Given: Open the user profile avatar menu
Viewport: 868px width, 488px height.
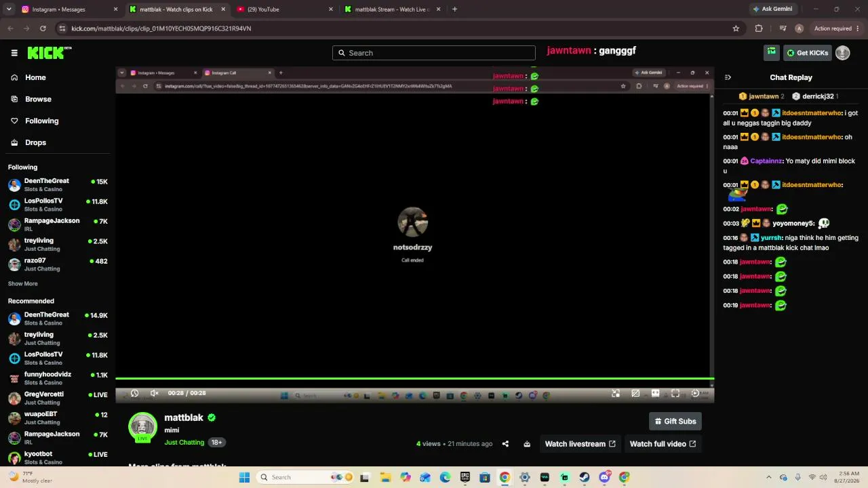Looking at the screenshot, I should click(842, 53).
